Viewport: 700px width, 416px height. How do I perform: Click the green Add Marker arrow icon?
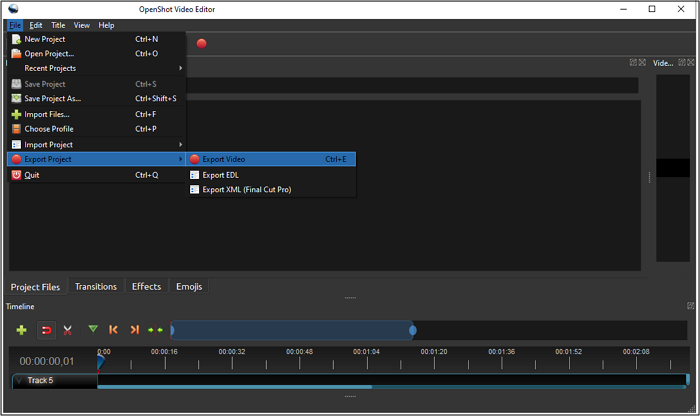(x=93, y=329)
